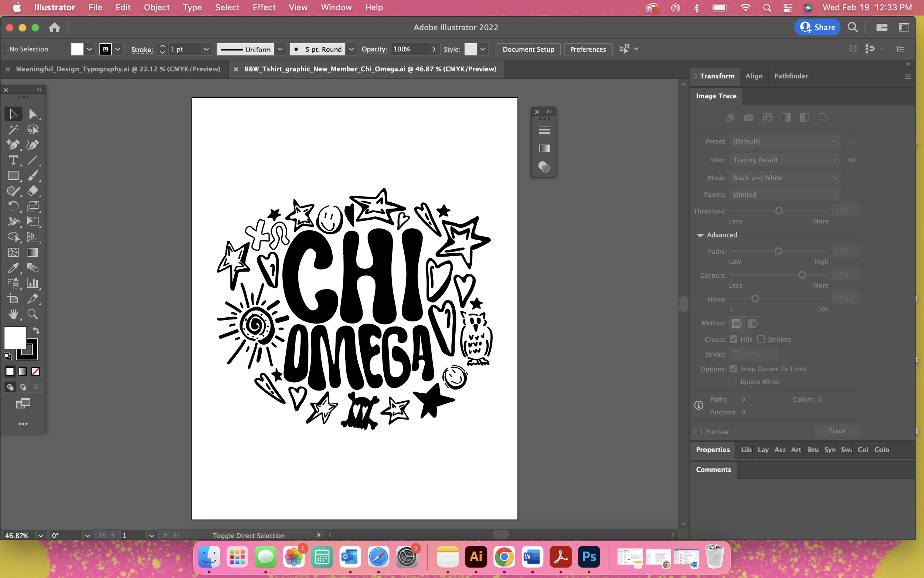Choose the Rectangle tool
Viewport: 924px width, 578px height.
[x=13, y=175]
